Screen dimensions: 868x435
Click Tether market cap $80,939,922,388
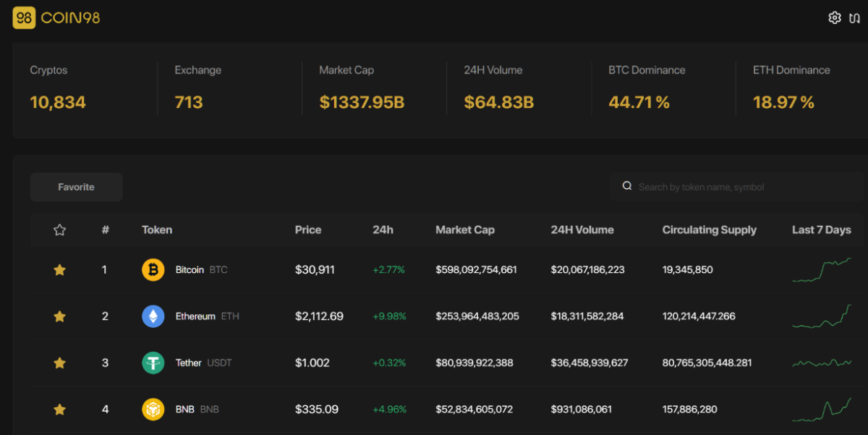coord(475,363)
